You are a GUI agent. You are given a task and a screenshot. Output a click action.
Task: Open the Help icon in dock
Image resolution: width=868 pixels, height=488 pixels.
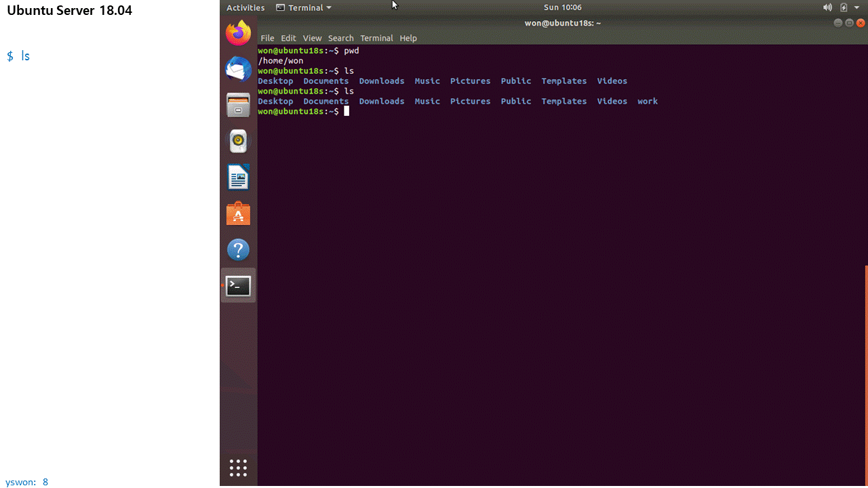[x=238, y=250]
